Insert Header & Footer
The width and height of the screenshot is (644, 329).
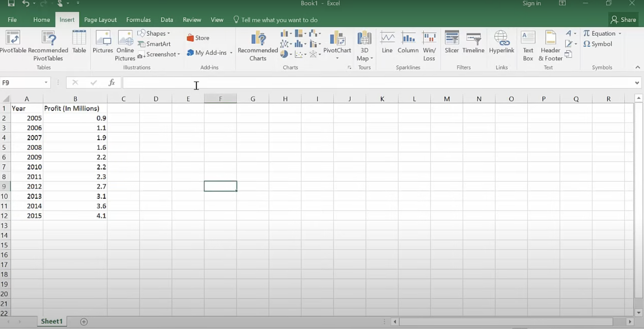coord(550,46)
